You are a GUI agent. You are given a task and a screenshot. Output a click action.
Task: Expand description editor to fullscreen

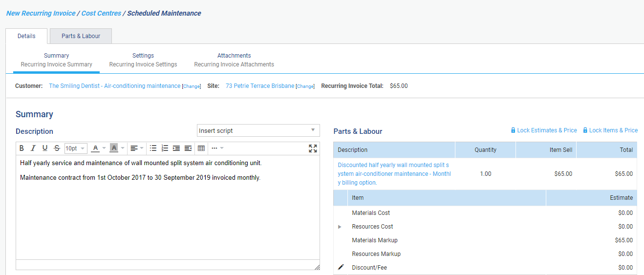[313, 148]
